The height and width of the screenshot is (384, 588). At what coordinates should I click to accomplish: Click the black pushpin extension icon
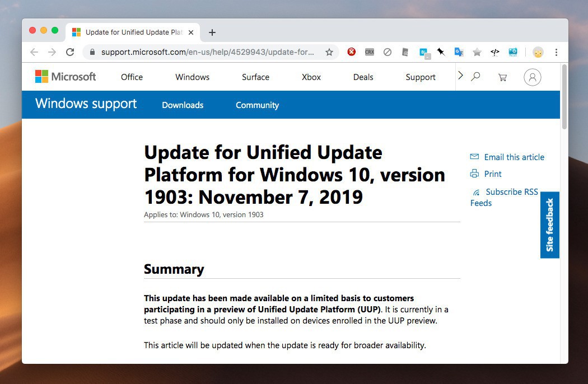(x=441, y=51)
